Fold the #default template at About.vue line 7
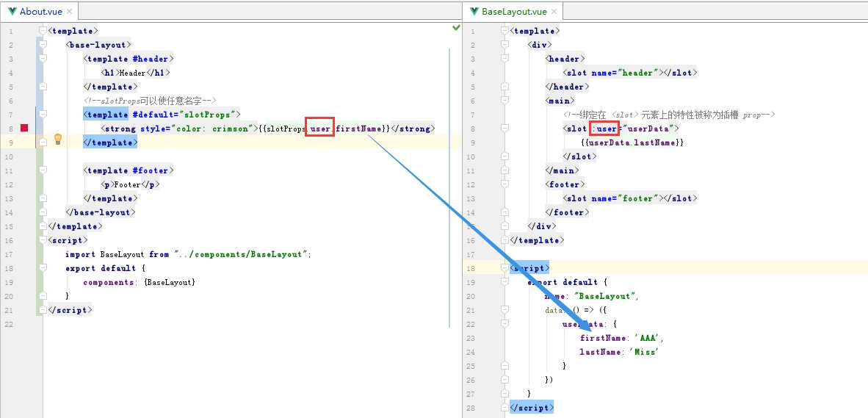 tap(43, 115)
